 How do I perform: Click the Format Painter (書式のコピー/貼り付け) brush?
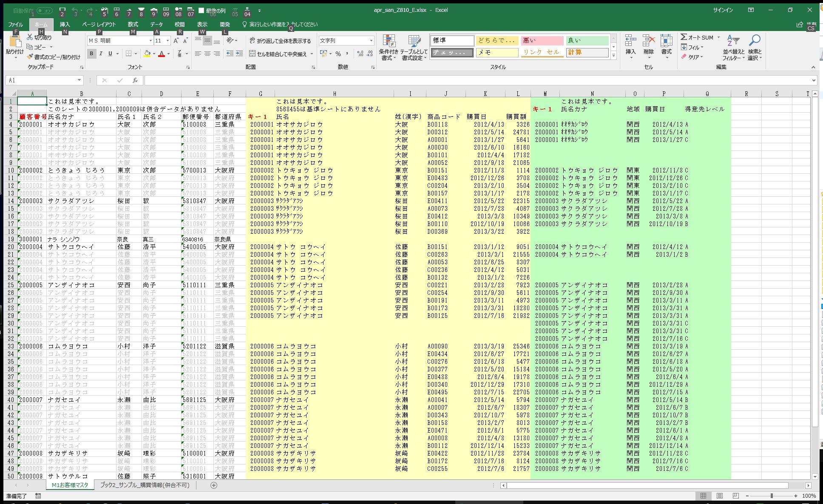click(x=30, y=57)
